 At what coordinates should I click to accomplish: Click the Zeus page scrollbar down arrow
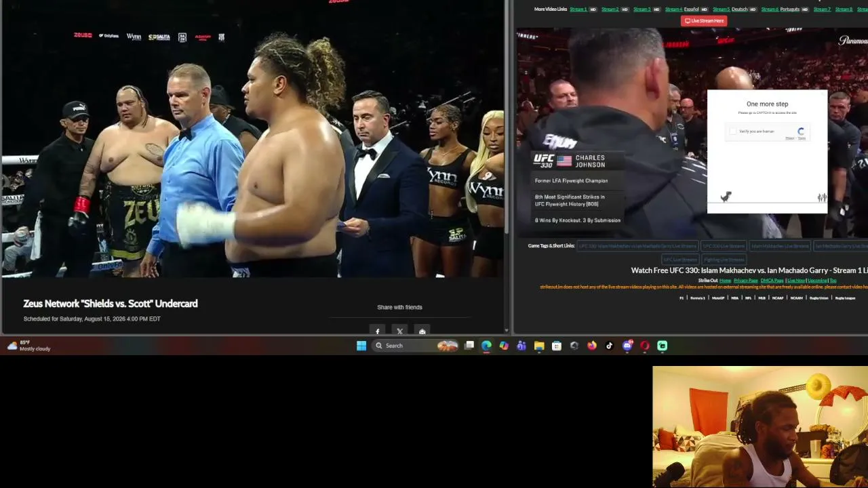(507, 331)
